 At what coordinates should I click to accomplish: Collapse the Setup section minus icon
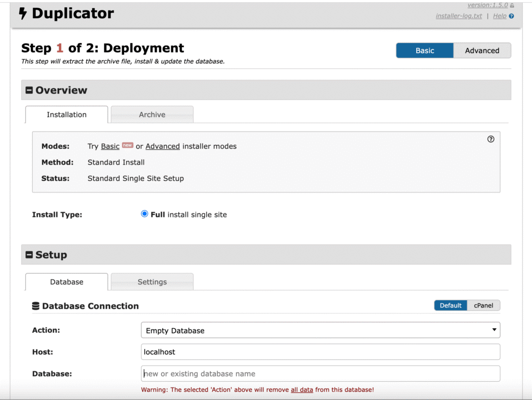point(29,255)
